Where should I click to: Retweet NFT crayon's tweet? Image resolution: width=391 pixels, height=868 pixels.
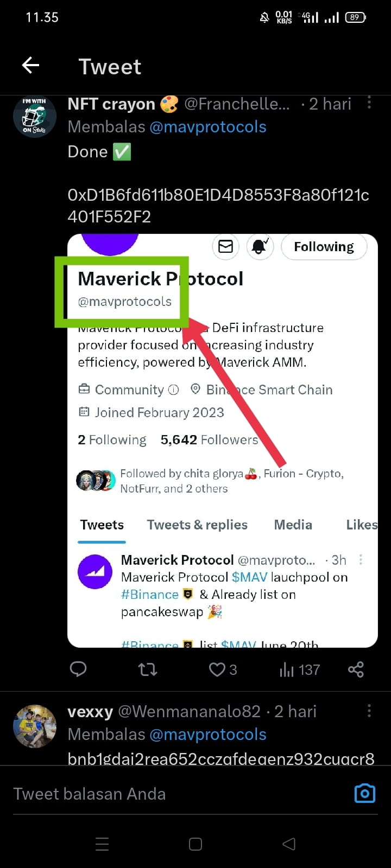(x=148, y=669)
